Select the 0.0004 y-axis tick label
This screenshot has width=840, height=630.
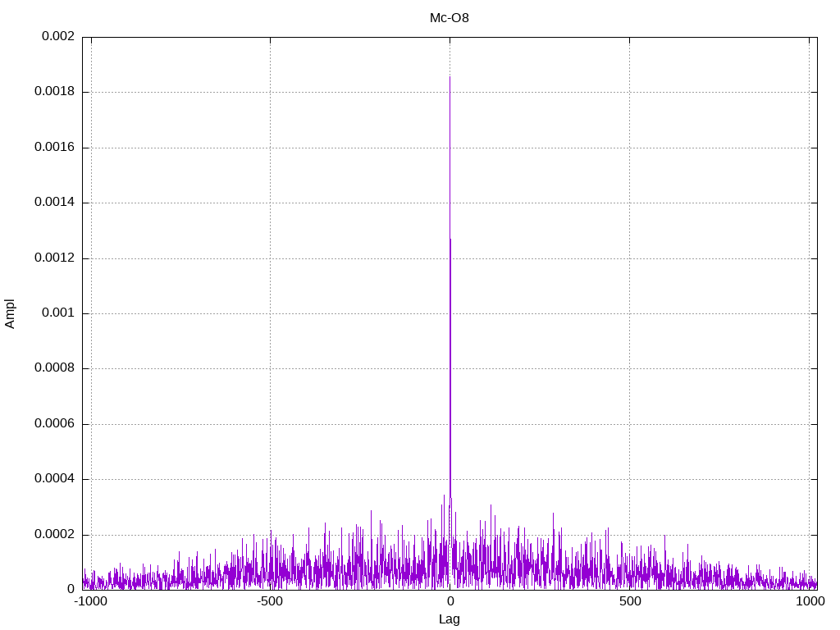[x=54, y=479]
